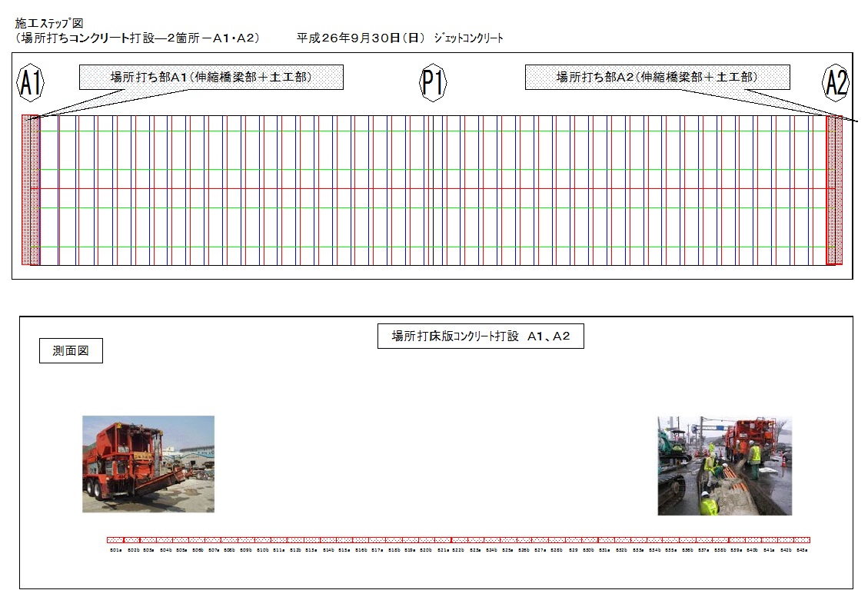868x600 pixels.
Task: Click the last label under the side-view strip
Action: click(x=802, y=551)
